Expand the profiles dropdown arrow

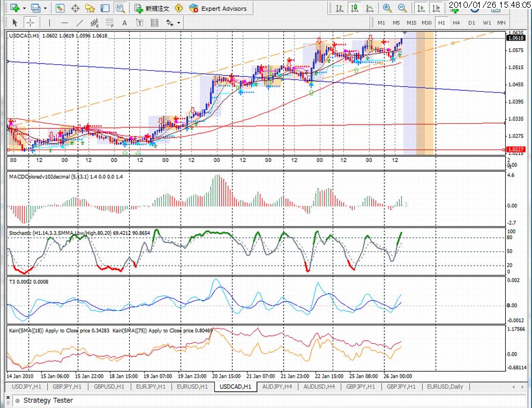point(45,8)
